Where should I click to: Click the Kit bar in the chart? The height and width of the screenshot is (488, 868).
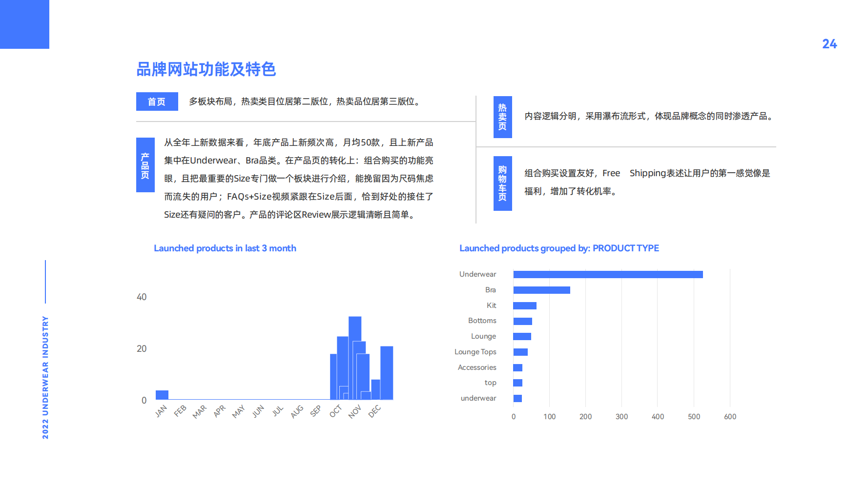click(525, 305)
